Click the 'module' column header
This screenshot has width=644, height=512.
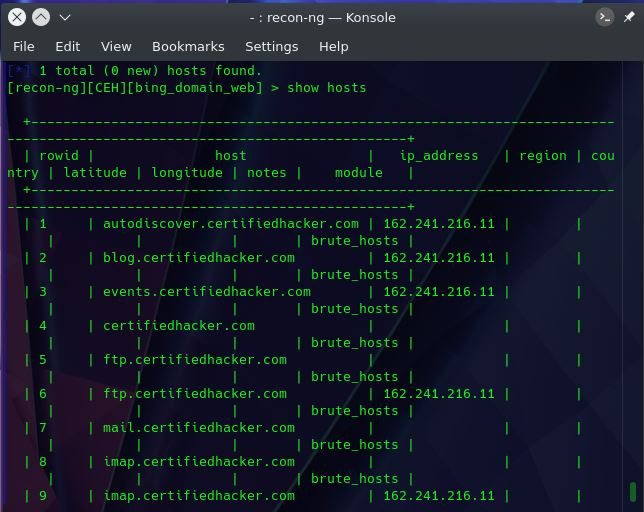coord(359,172)
